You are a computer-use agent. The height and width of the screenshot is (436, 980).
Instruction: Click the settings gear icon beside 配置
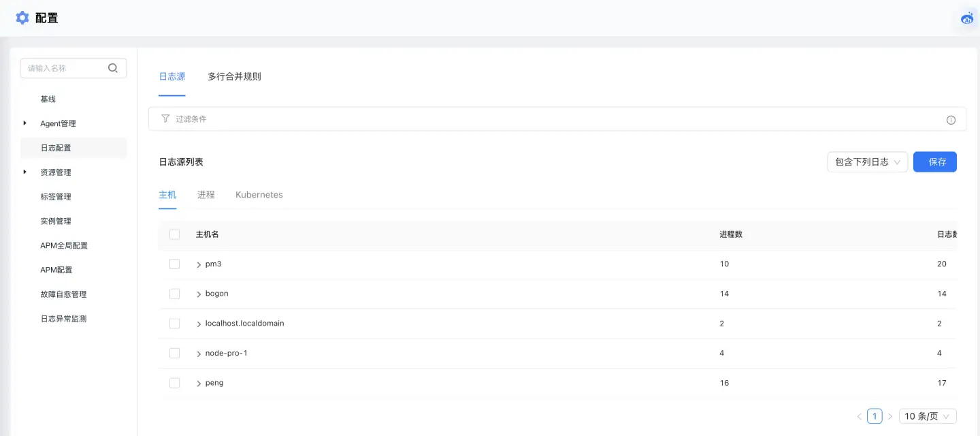click(22, 18)
